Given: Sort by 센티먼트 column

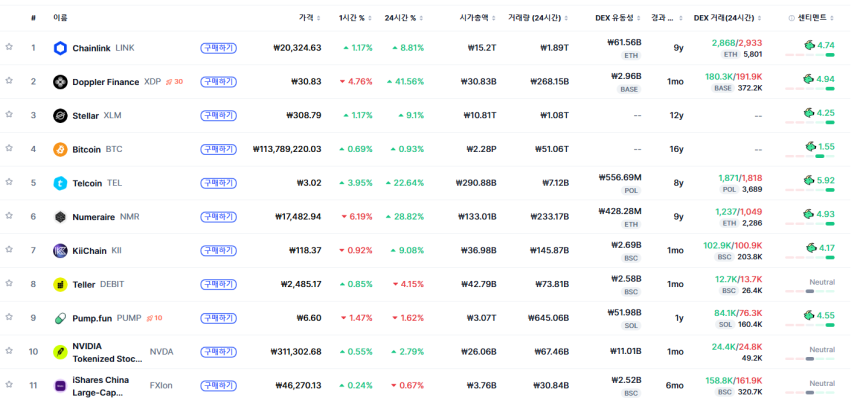Looking at the screenshot, I should point(816,18).
